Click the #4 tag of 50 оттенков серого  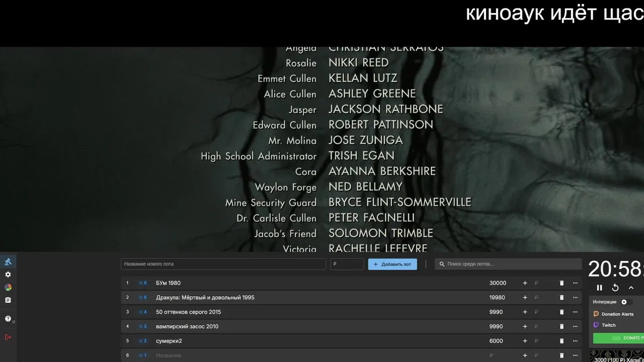point(143,312)
